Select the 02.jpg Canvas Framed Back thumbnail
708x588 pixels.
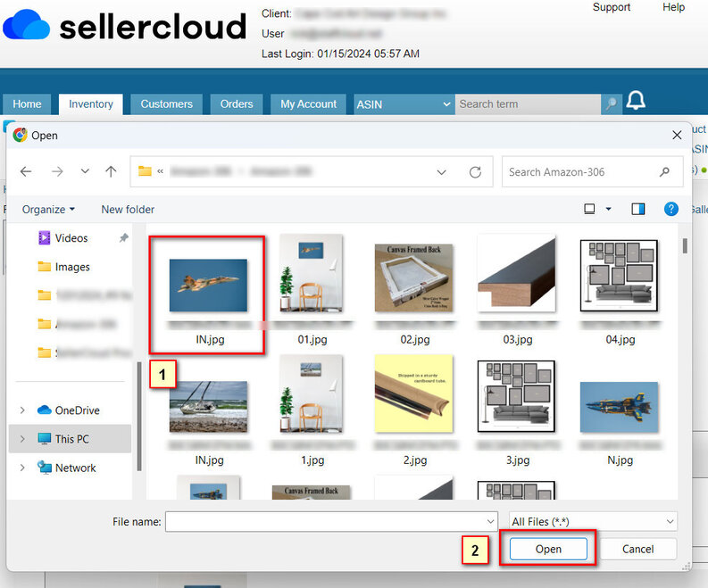[413, 277]
